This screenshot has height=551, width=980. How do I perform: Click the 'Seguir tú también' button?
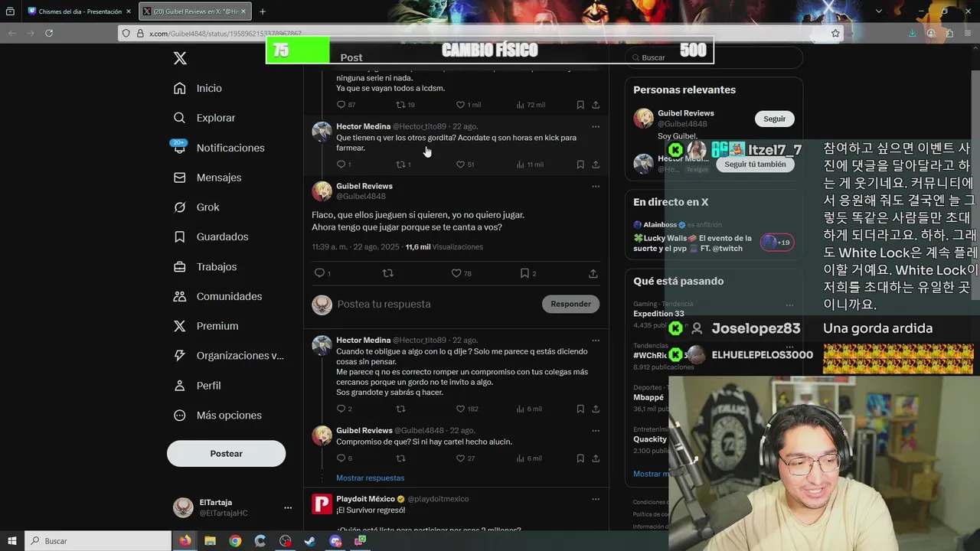(755, 164)
